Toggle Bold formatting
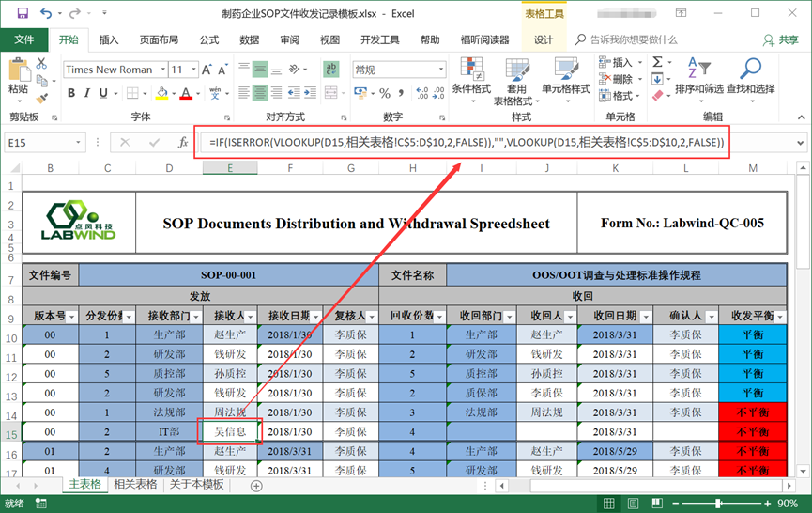 (71, 93)
